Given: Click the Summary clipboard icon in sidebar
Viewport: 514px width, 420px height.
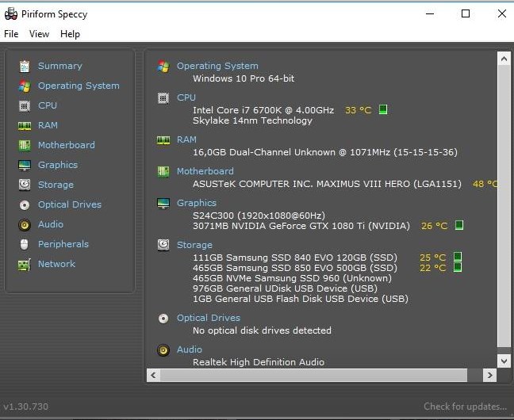Looking at the screenshot, I should (25, 67).
